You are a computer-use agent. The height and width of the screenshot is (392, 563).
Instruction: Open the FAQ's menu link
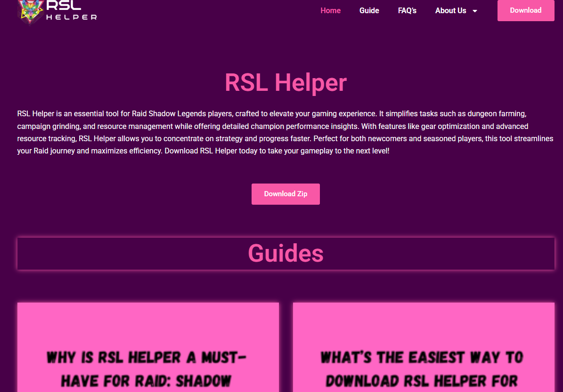point(407,10)
